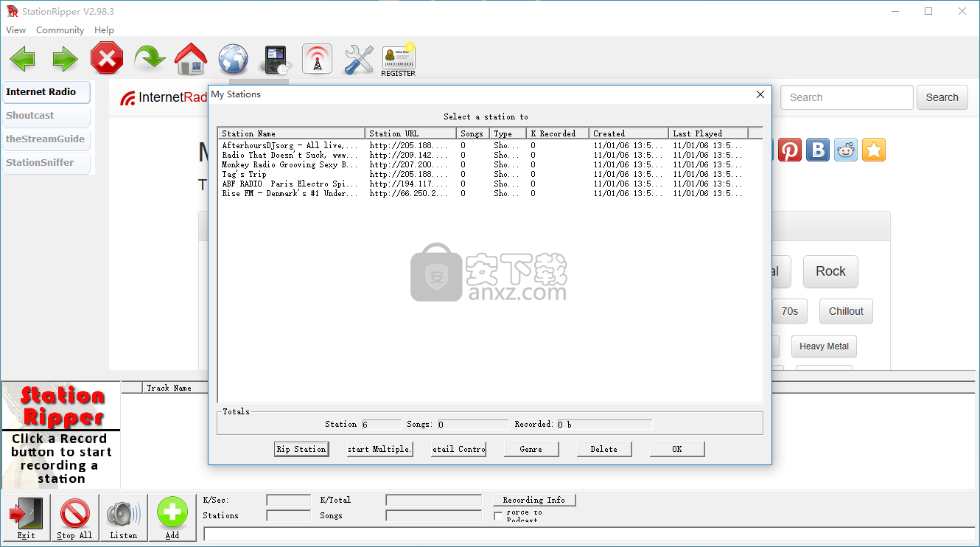Sort by the Station URL column header

click(x=410, y=133)
